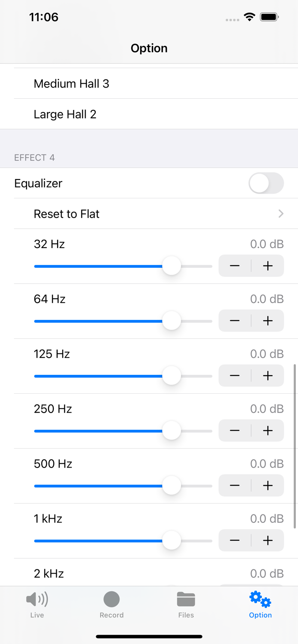Open the Files folder icon
Viewport: 298px width, 644px height.
point(186,599)
